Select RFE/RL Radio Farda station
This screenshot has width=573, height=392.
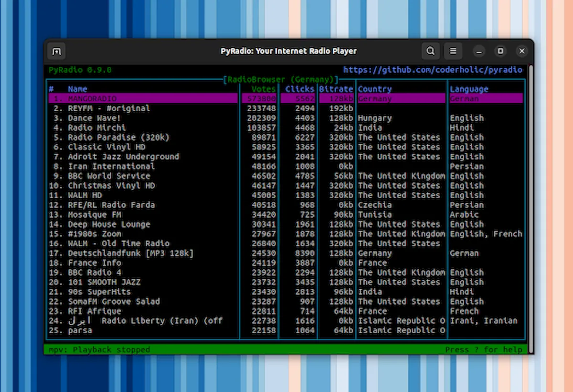[x=286, y=205]
